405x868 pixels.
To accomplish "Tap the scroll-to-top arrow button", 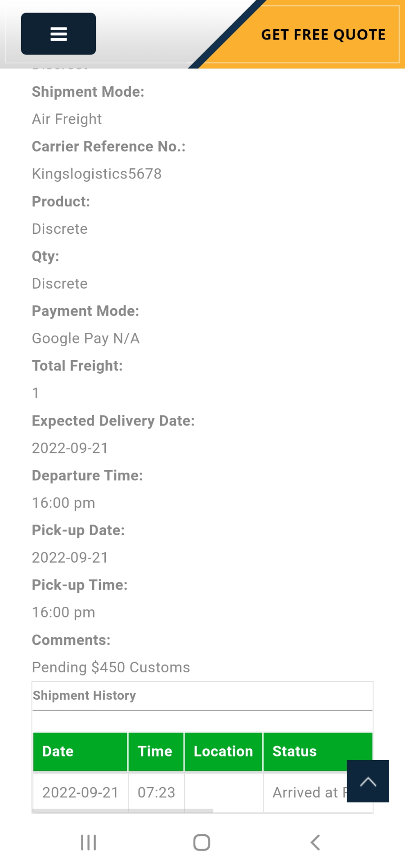I will (x=368, y=781).
